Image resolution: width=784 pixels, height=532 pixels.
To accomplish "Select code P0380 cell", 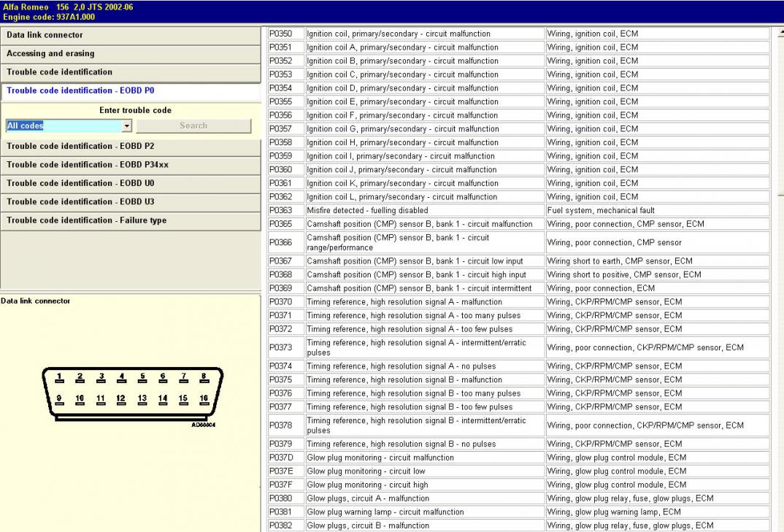I will pos(286,498).
